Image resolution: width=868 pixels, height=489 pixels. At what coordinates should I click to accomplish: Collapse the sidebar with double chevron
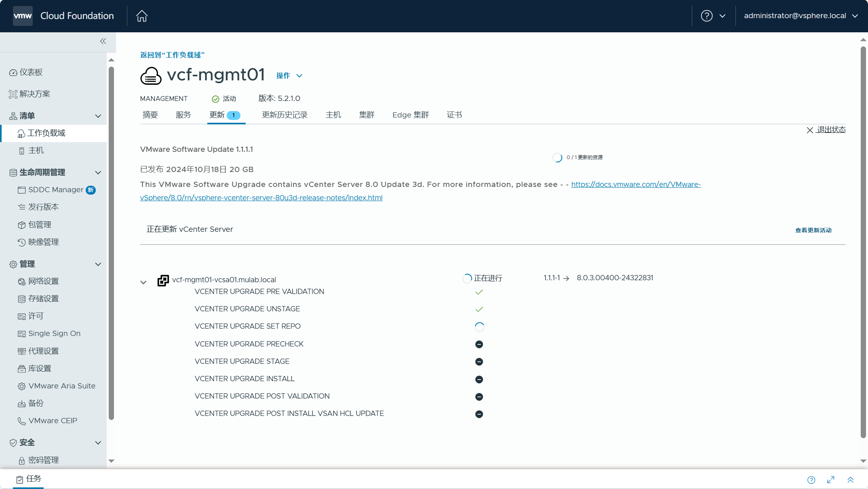pyautogui.click(x=103, y=41)
